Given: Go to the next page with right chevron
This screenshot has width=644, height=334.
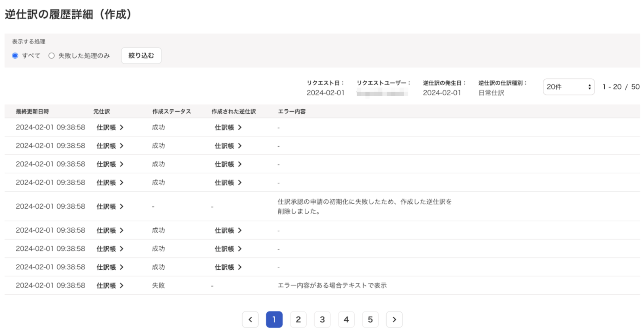Looking at the screenshot, I should (x=394, y=320).
